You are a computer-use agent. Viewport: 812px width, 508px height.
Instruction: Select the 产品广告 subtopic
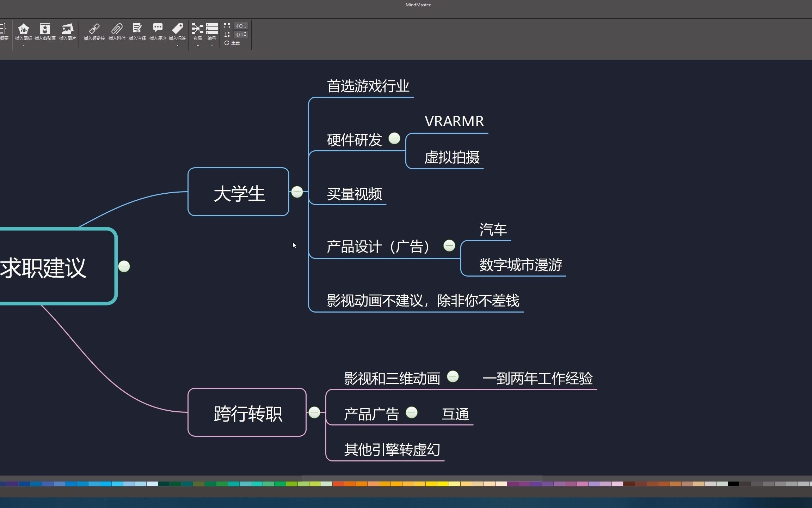[x=371, y=414]
